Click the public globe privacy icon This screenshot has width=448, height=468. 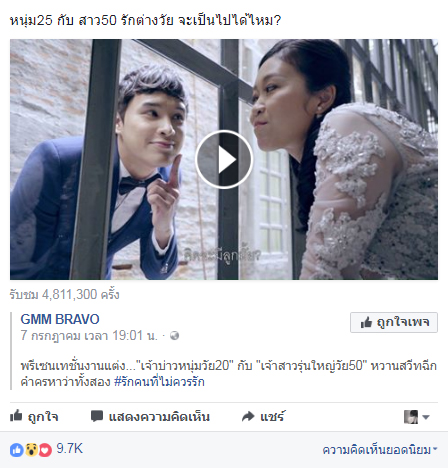coord(174,336)
